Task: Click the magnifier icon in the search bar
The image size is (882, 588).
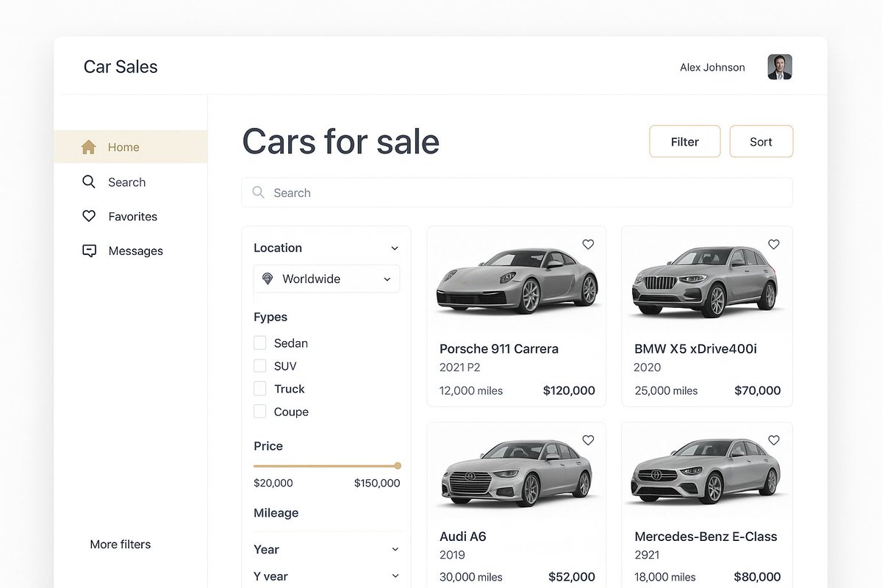Action: pos(258,192)
